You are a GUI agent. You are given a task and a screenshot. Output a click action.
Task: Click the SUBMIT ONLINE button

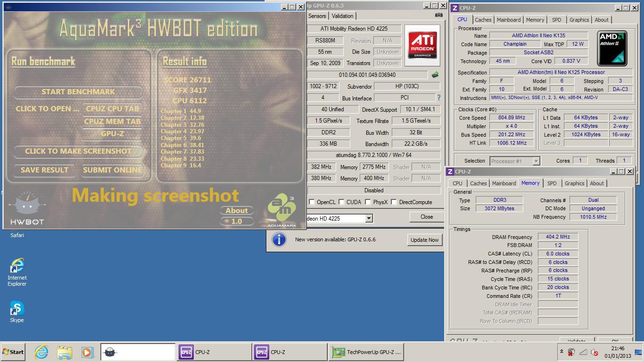pyautogui.click(x=112, y=170)
